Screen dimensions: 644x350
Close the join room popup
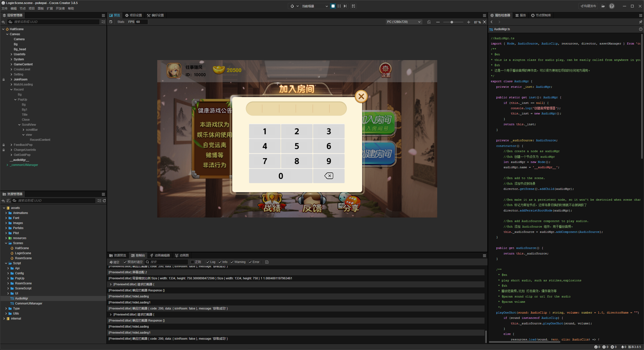[361, 97]
